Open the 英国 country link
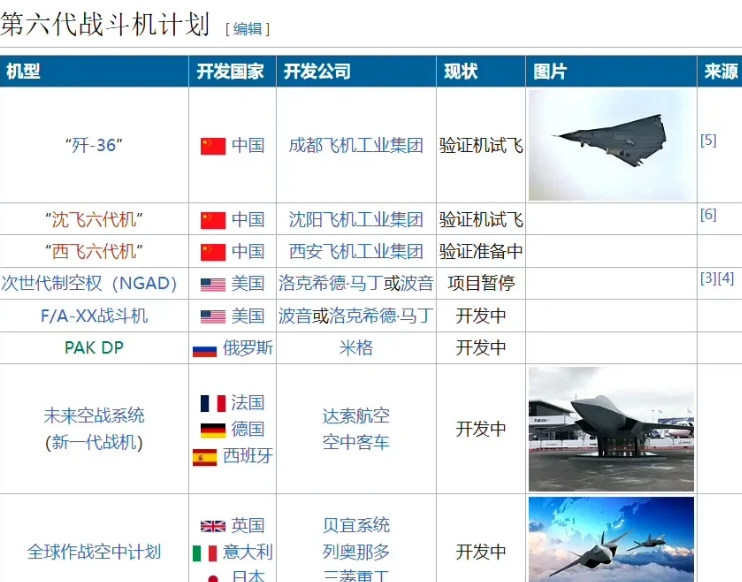 click(x=247, y=525)
